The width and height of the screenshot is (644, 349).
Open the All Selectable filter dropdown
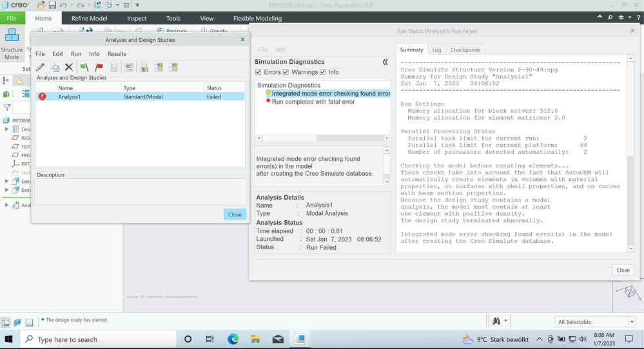coord(594,322)
